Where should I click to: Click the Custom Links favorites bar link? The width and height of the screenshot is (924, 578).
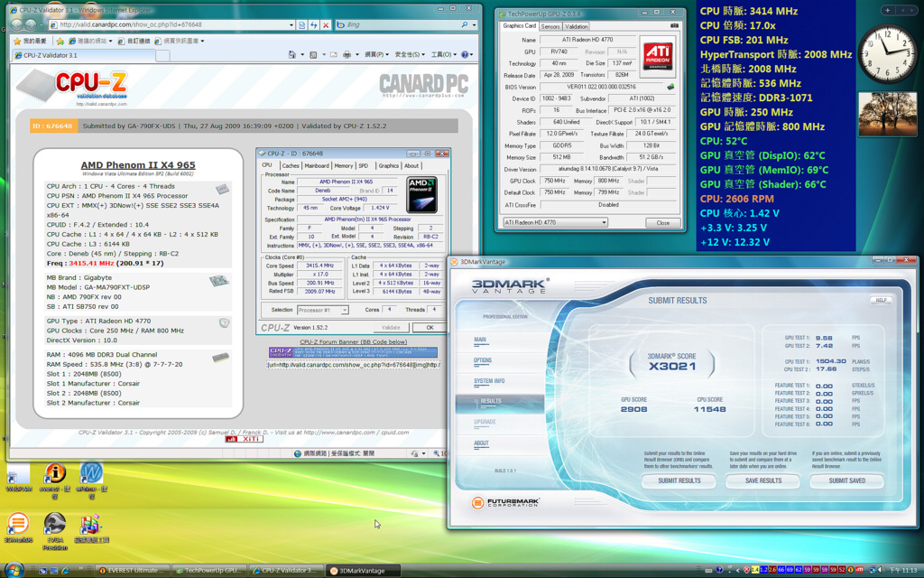134,41
